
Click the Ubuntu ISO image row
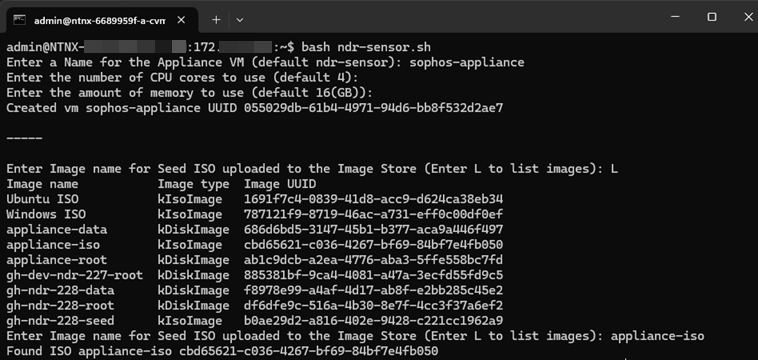pyautogui.click(x=255, y=199)
